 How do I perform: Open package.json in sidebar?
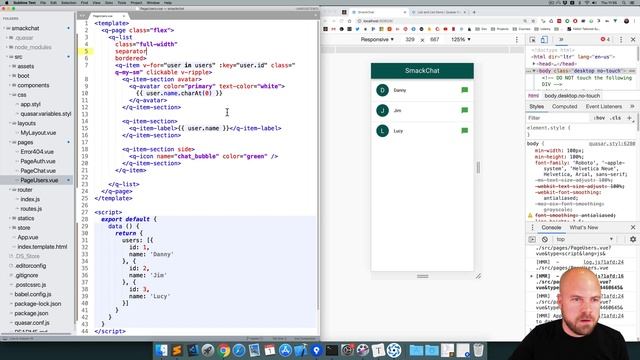[31, 313]
